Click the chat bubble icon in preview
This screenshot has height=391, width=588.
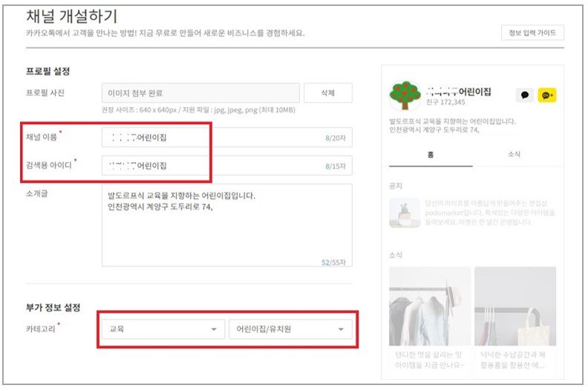524,95
